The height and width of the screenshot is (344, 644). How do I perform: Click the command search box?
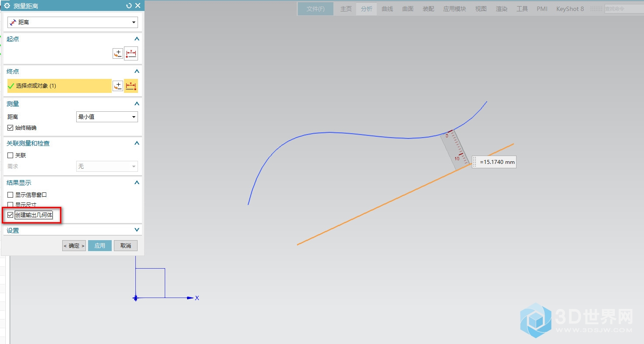click(624, 9)
